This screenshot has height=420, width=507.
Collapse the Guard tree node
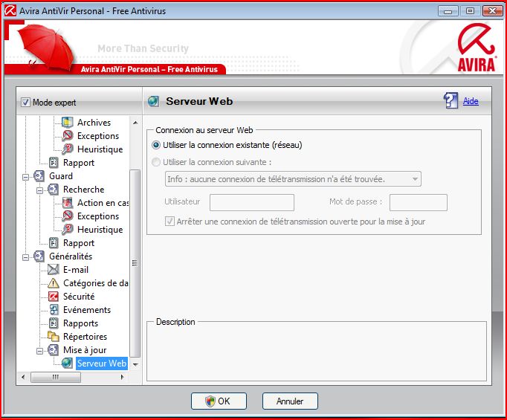[x=25, y=177]
